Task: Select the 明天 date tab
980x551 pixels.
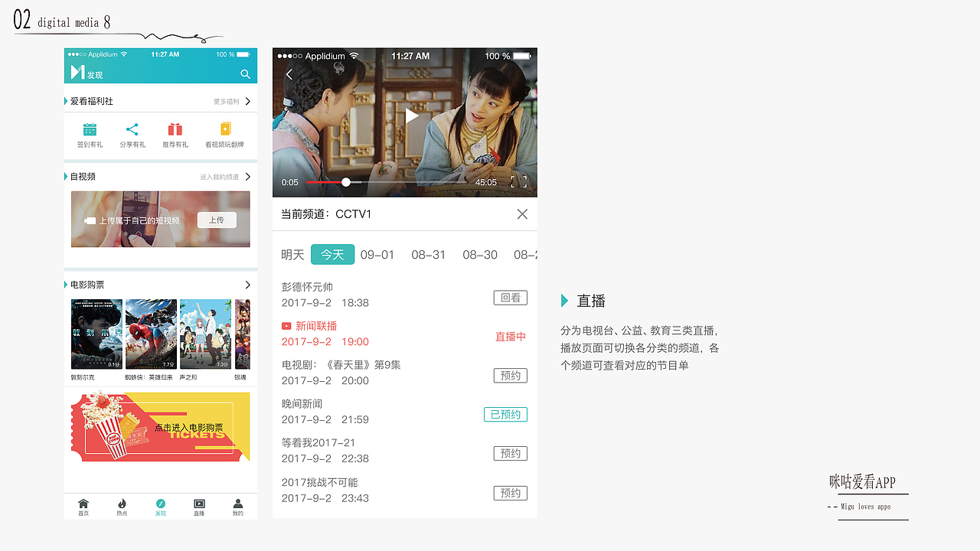Action: pos(292,255)
